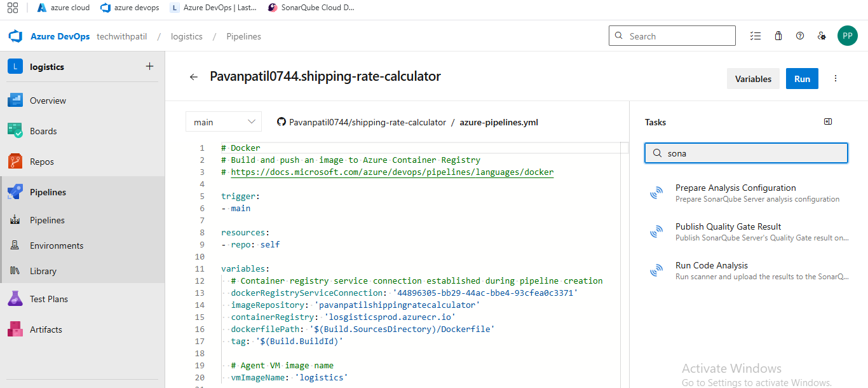
Task: Open user settings icon in header
Action: [x=822, y=36]
